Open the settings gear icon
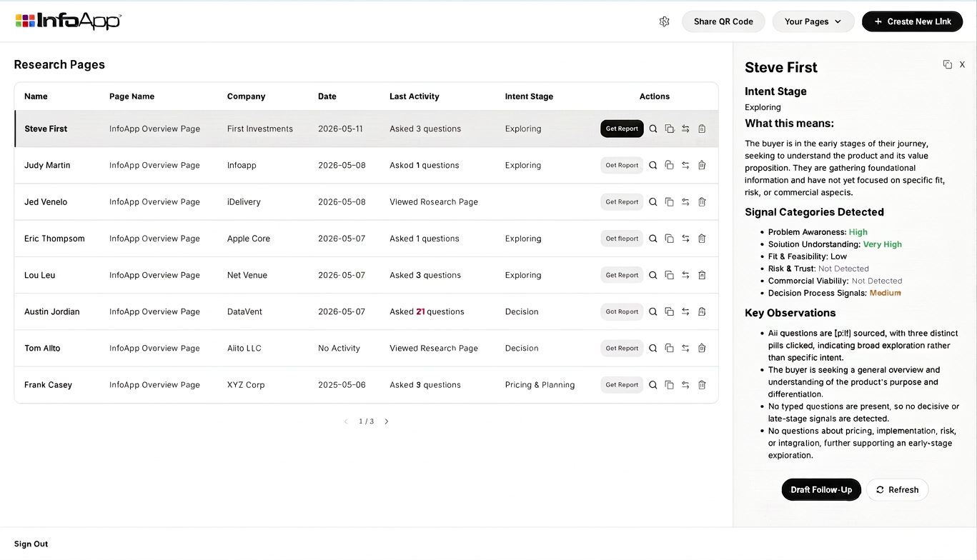 coord(664,21)
